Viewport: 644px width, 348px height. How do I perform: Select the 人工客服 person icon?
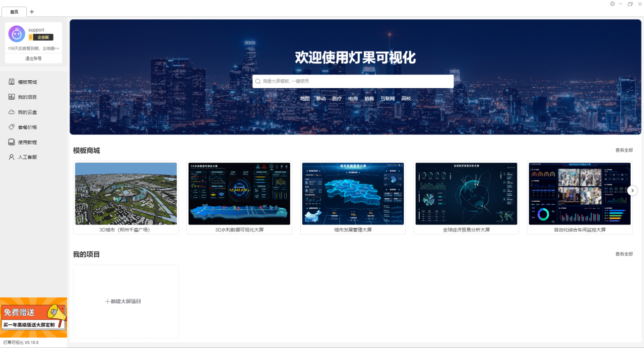pos(11,157)
